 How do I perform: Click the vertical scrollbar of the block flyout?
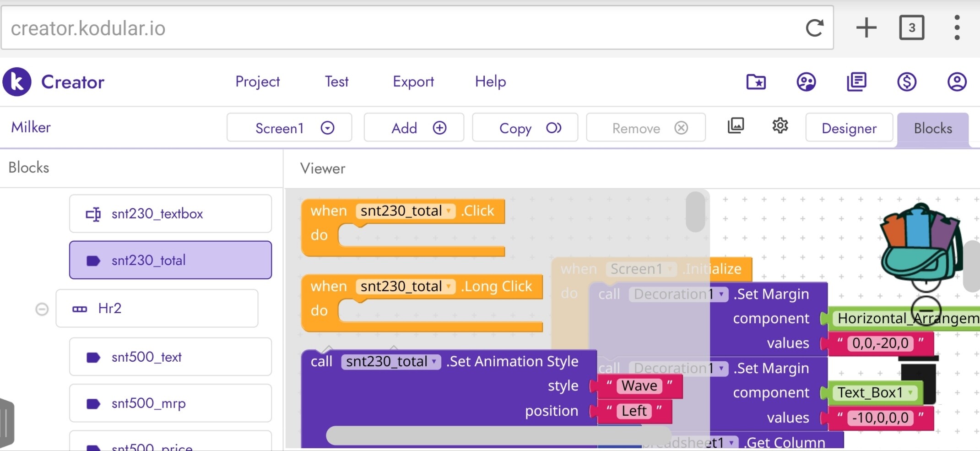pyautogui.click(x=696, y=212)
